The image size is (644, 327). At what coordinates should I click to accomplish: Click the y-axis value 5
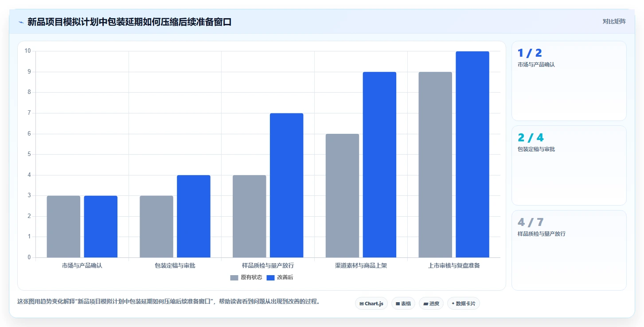tap(29, 154)
